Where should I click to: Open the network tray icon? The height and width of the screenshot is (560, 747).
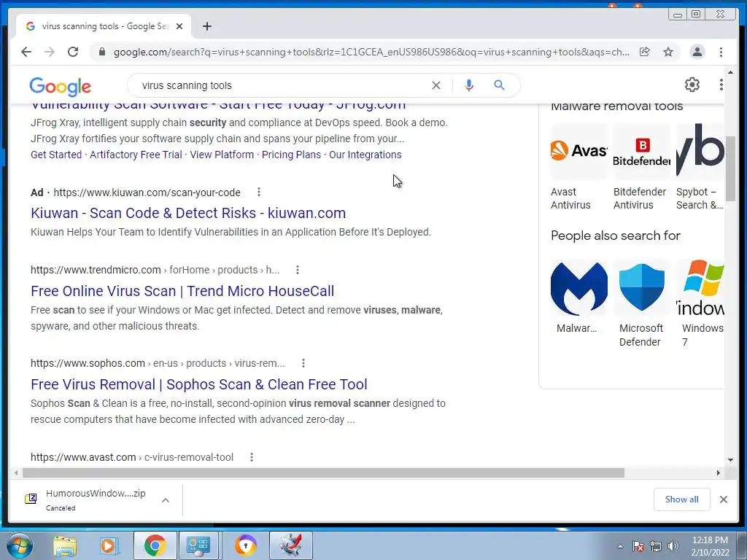coord(656,546)
